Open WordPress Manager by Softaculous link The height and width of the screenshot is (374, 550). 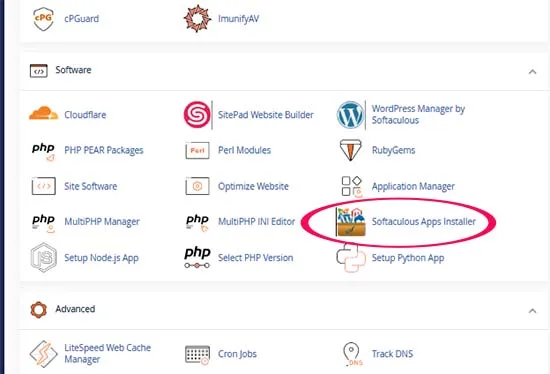click(x=418, y=114)
